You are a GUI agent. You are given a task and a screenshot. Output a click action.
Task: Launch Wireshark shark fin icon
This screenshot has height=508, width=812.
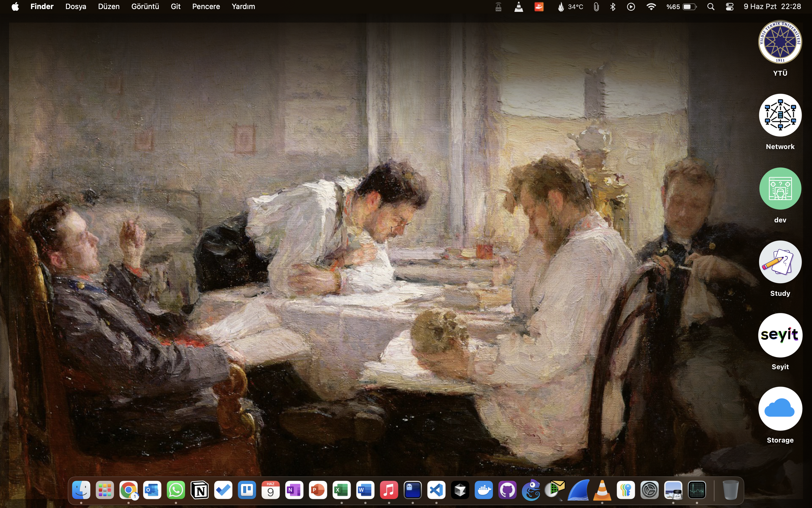point(579,490)
